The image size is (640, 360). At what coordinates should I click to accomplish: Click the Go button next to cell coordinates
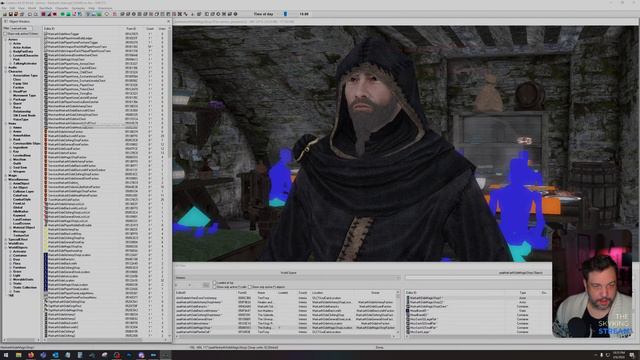pos(206,284)
